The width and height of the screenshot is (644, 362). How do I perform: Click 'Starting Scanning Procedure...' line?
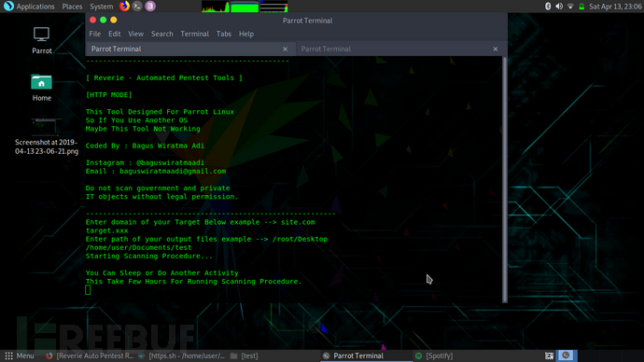[149, 257]
